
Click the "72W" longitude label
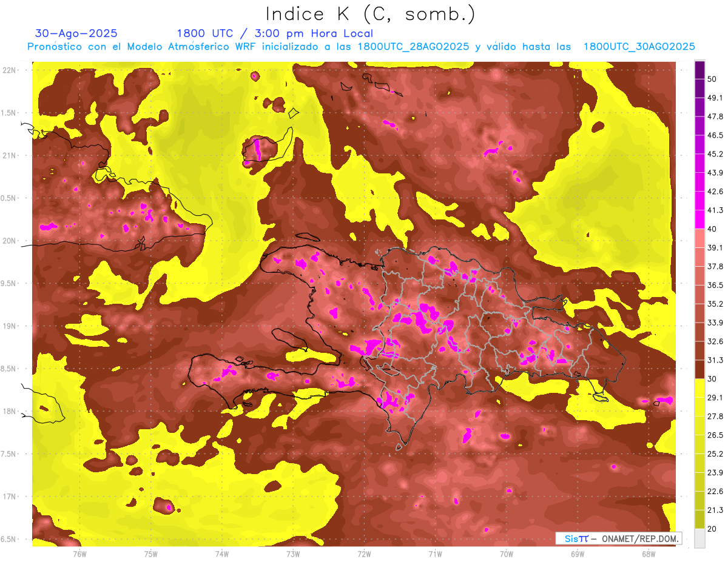(x=364, y=554)
